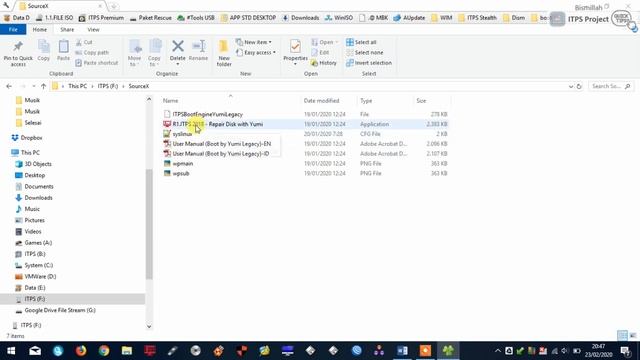The height and width of the screenshot is (360, 640).
Task: Click Paste shortcut in ribbon
Action: click(x=97, y=63)
